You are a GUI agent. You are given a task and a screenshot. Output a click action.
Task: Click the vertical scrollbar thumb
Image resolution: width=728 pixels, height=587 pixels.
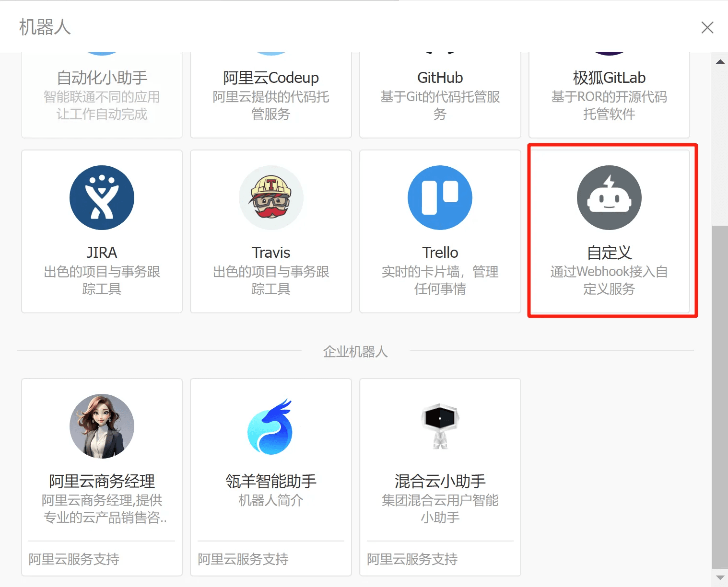click(x=720, y=397)
